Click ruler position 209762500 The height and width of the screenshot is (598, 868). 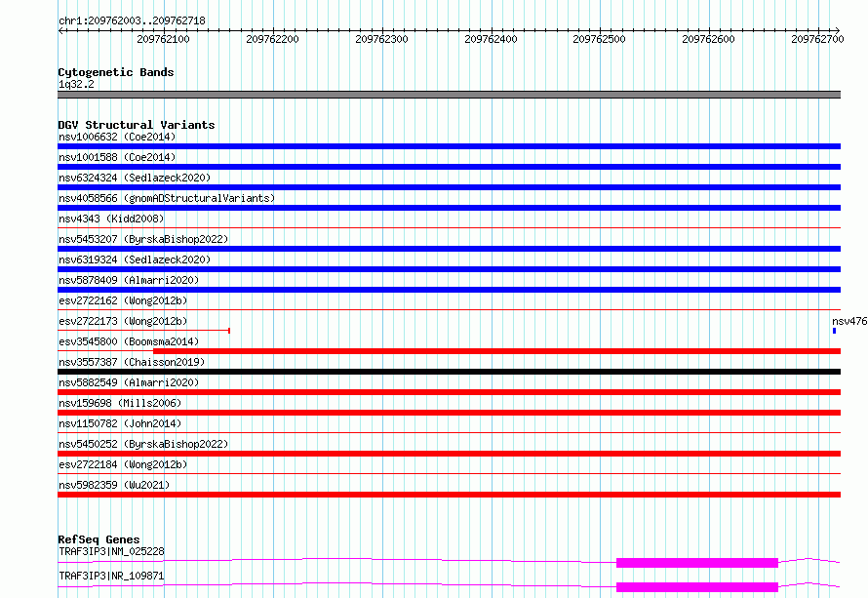[x=599, y=39]
